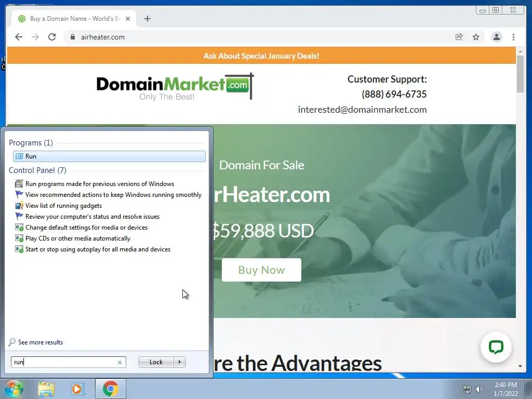Click the Ask About Special January Deals banner

click(261, 56)
